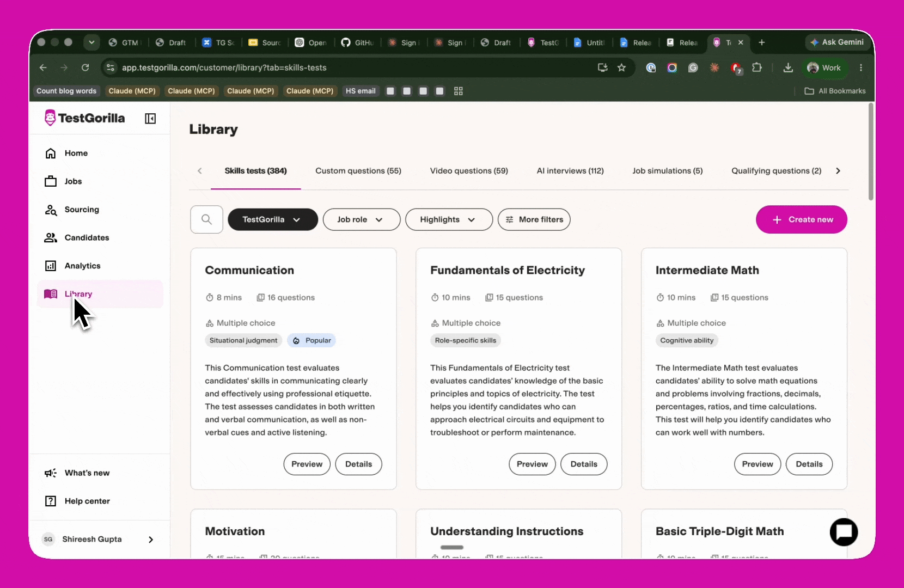Preview the Fundamentals of Electricity test
Viewport: 904px width, 588px height.
(532, 464)
